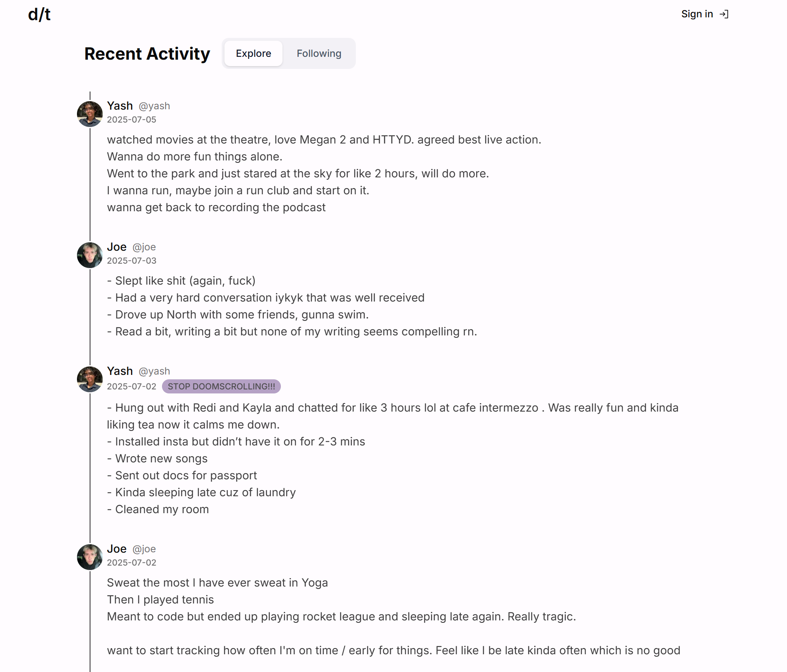Viewport: 787px width, 672px height.
Task: Switch to the Explore tab
Action: coord(253,53)
